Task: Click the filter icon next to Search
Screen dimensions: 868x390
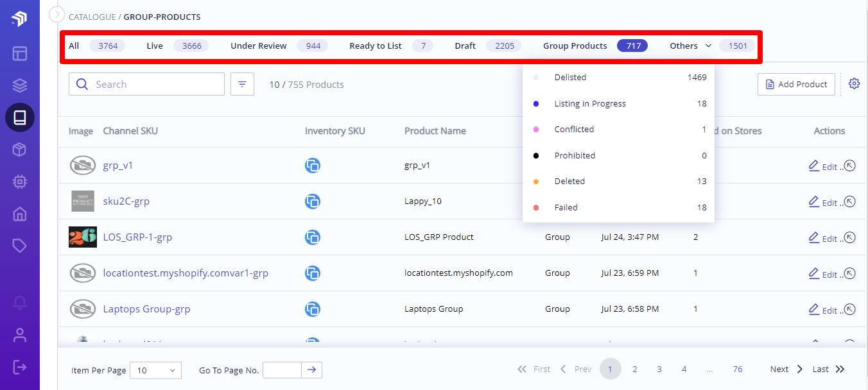Action: tap(242, 84)
